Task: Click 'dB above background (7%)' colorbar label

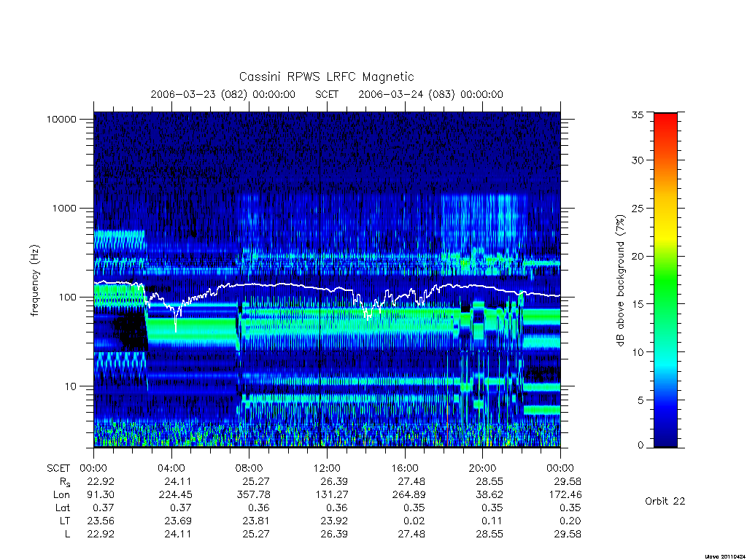Action: click(620, 280)
